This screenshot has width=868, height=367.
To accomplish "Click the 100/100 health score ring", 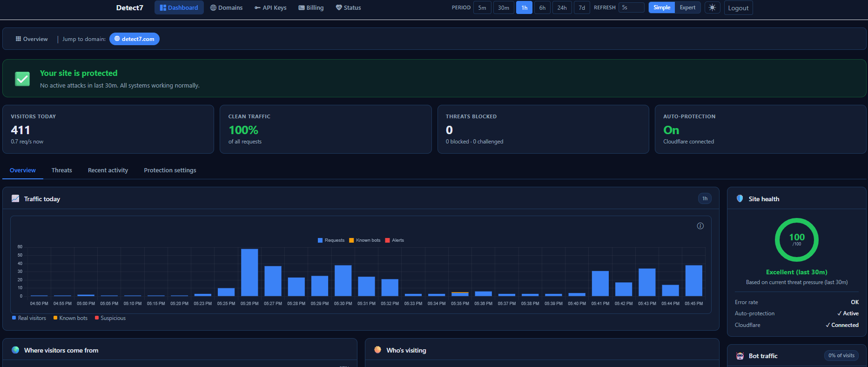I will click(x=797, y=240).
